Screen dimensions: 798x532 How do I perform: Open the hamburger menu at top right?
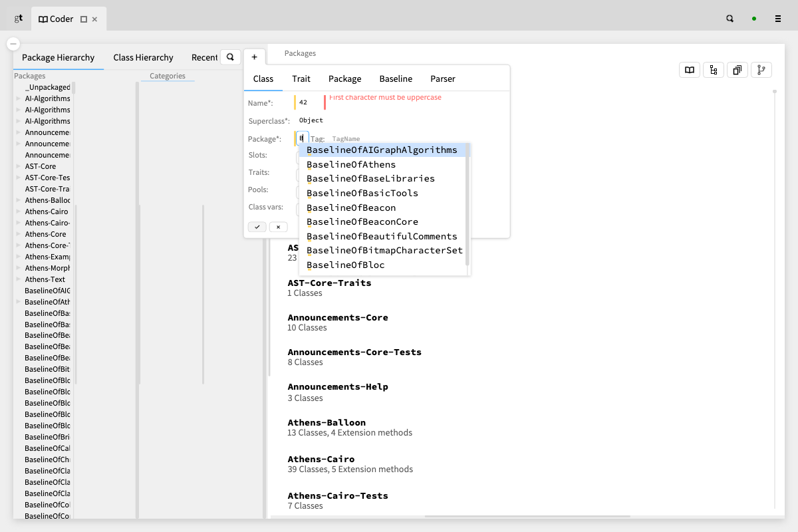coord(778,19)
